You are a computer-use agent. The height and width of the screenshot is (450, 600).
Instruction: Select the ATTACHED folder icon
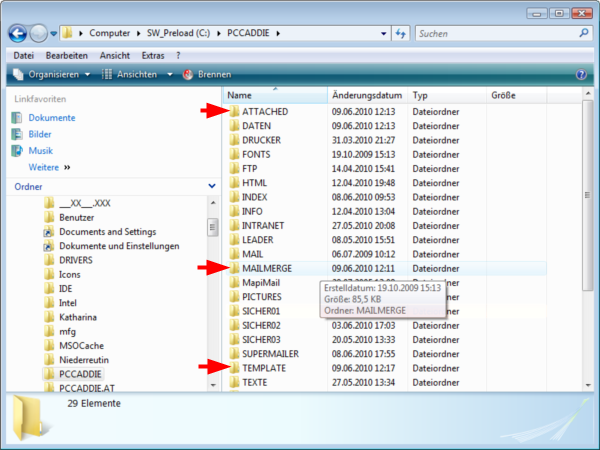(234, 111)
